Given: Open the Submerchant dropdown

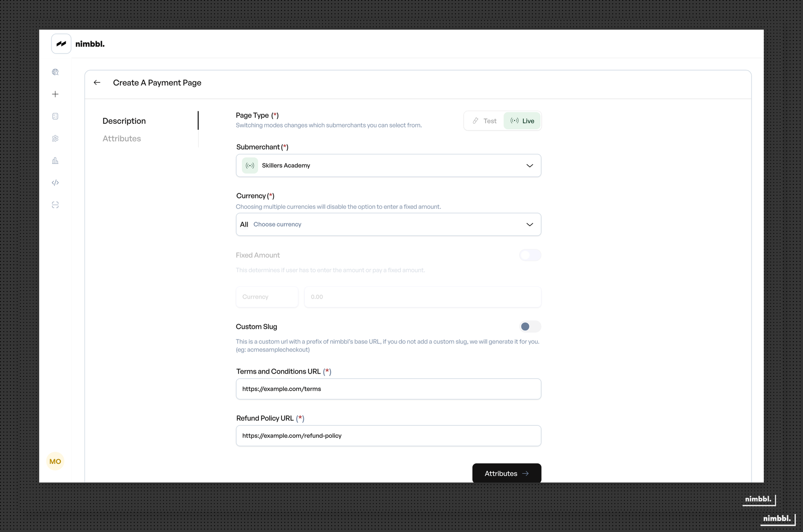Looking at the screenshot, I should [388, 165].
